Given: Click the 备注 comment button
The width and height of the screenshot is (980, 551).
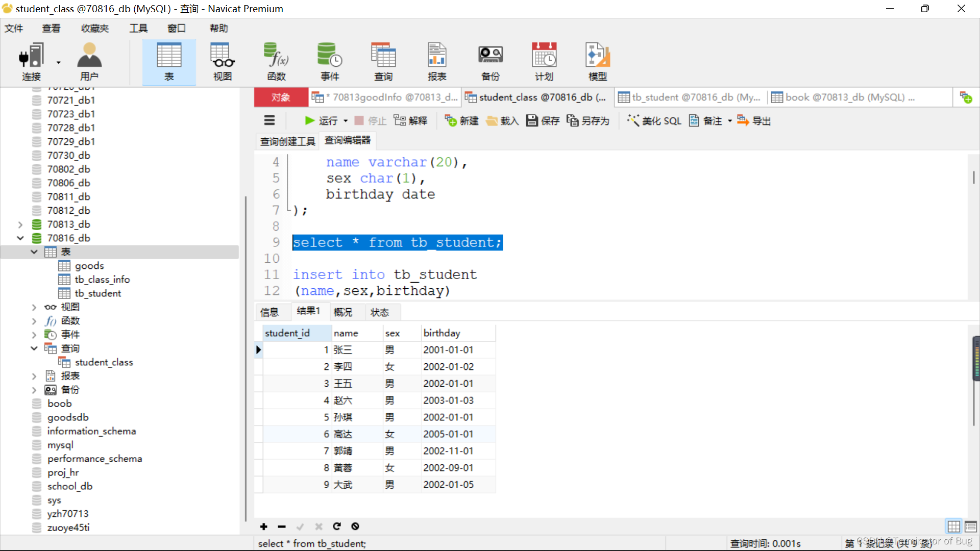Looking at the screenshot, I should [705, 120].
